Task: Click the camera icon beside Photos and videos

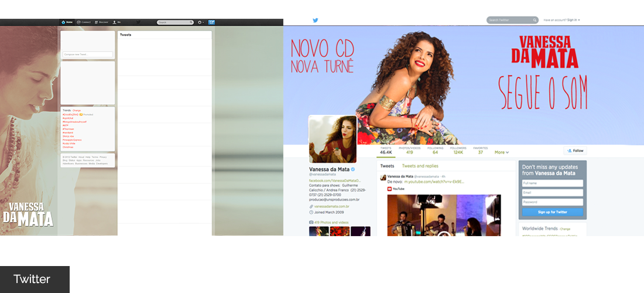Action: pyautogui.click(x=311, y=222)
